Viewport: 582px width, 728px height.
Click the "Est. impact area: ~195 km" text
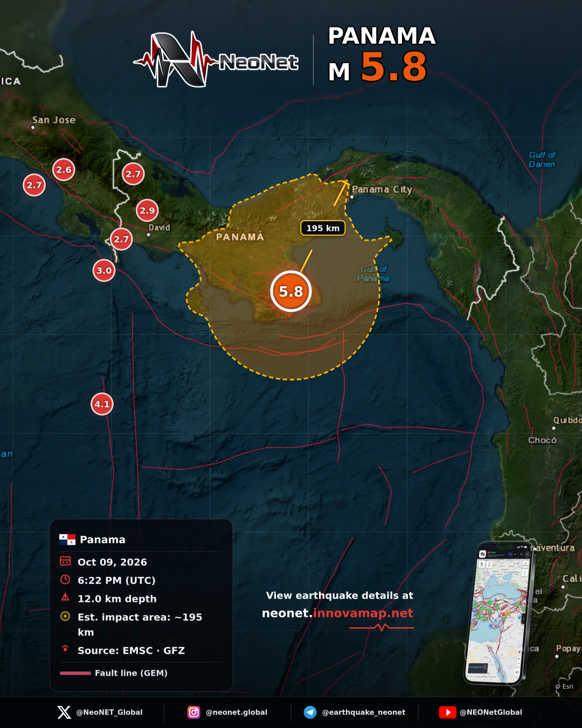(x=140, y=624)
